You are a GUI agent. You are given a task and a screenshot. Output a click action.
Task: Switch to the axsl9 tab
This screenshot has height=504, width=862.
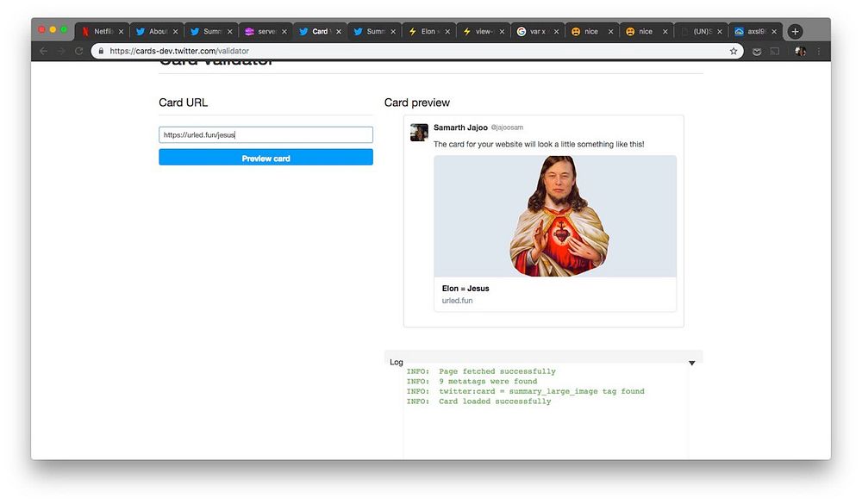[751, 31]
